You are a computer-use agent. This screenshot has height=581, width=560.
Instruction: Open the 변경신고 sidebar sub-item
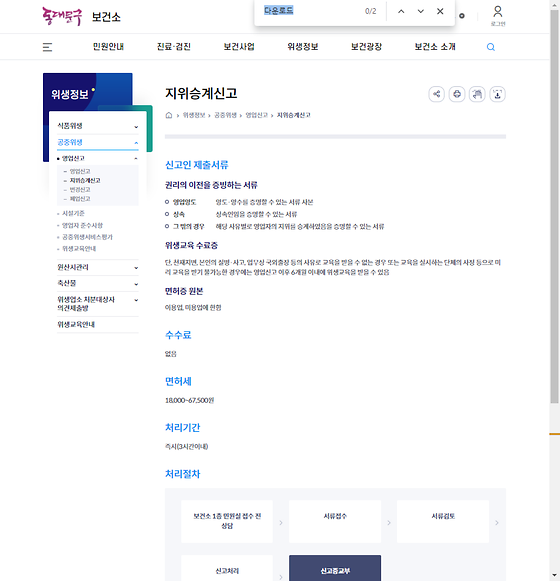click(80, 190)
